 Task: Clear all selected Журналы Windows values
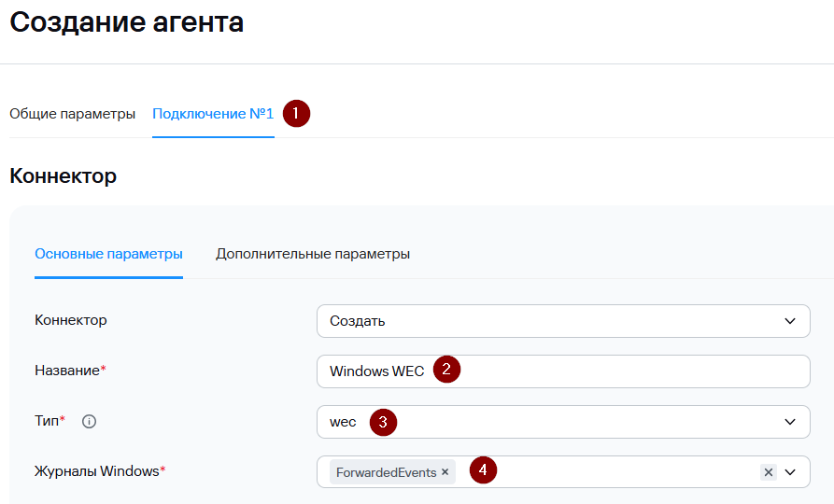768,472
